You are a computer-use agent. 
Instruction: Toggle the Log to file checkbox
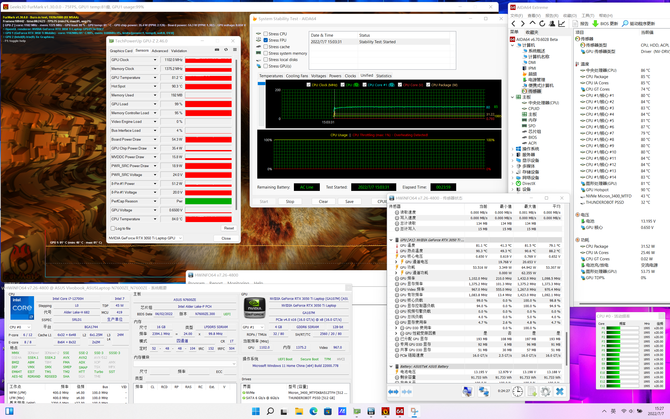[112, 228]
